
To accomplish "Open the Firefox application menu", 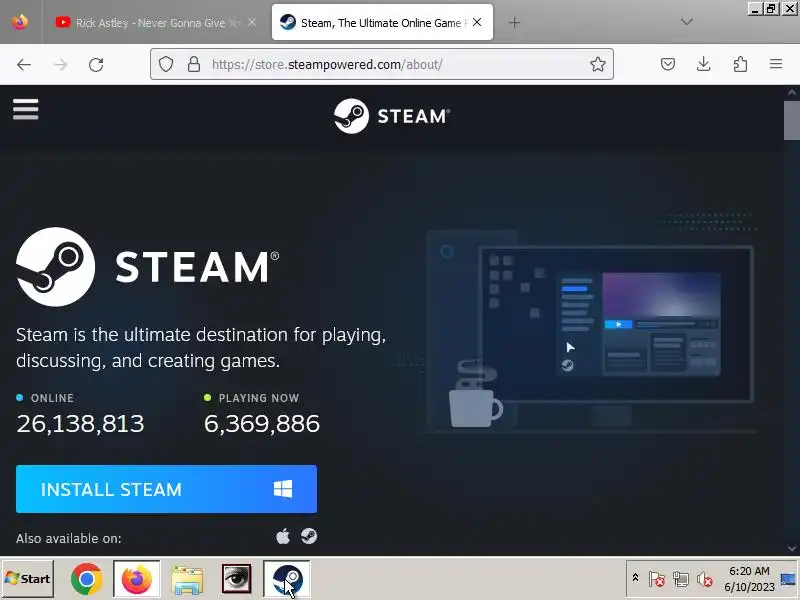I will [776, 64].
